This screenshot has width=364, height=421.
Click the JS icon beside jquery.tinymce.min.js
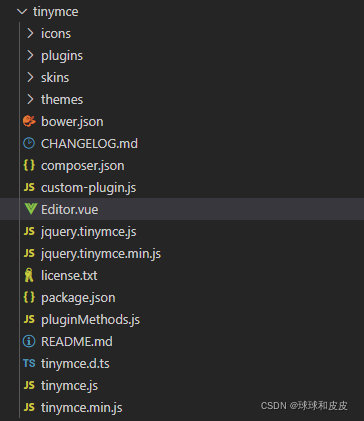29,253
